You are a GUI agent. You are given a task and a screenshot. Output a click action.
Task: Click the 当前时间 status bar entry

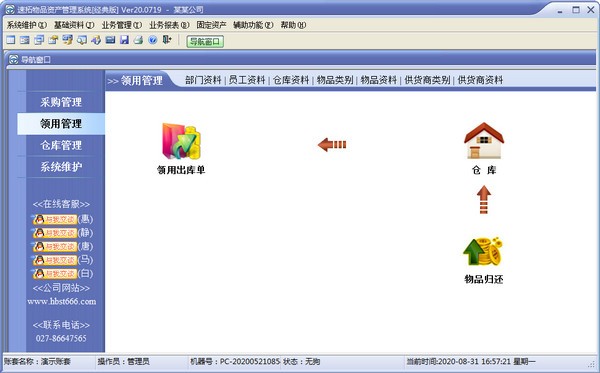[471, 362]
